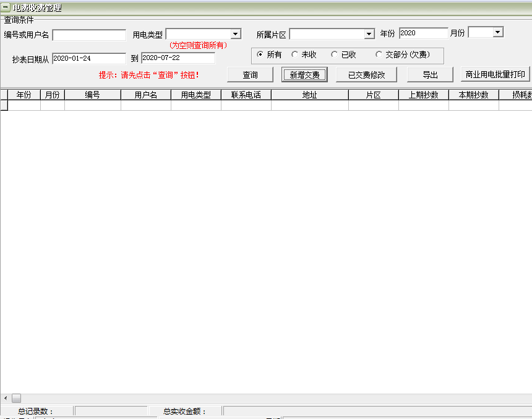
Task: Click the horizontal scrollbar left arrow
Action: [6, 399]
